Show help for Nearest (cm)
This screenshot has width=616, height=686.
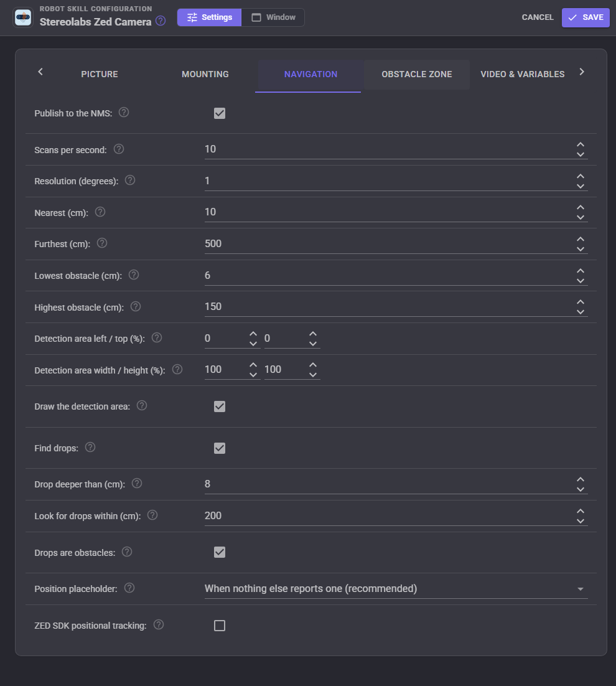pyautogui.click(x=100, y=212)
